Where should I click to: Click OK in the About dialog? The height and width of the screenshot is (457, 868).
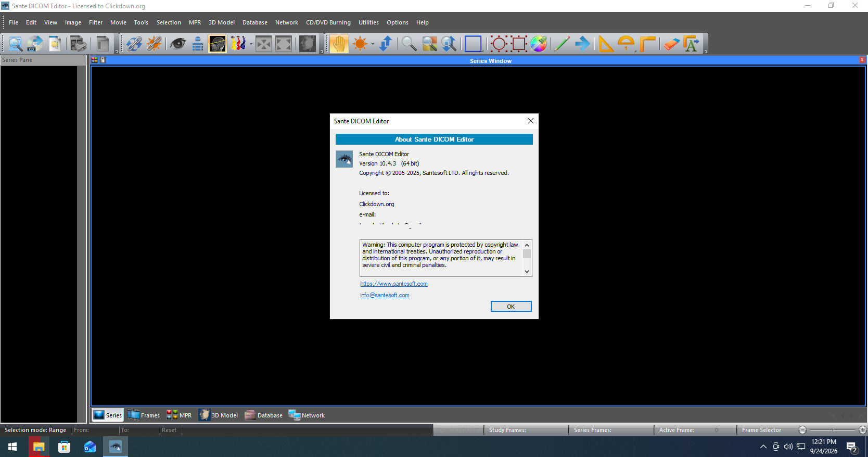(511, 307)
